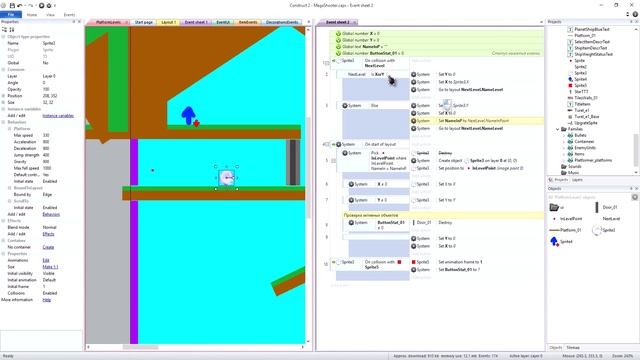Click the alphabetical sort icon in Properties panel
Viewport: 640px width, 360px height.
[x=12, y=29]
